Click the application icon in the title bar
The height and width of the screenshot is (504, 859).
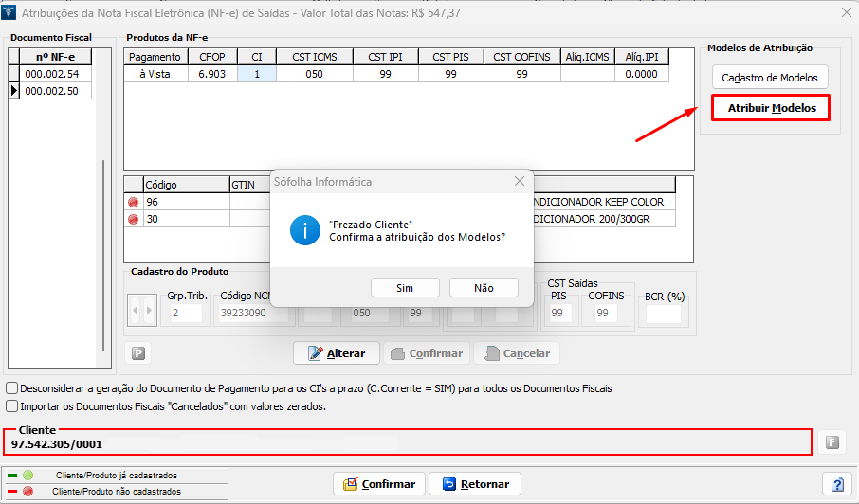click(9, 12)
